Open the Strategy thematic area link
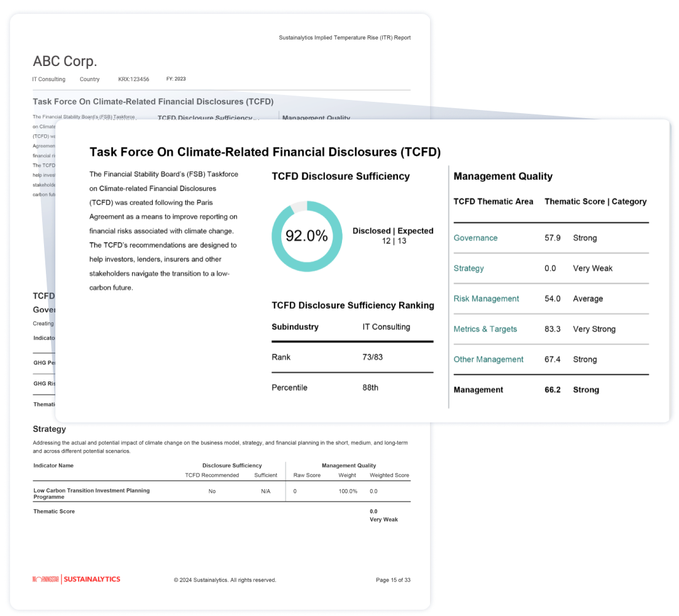Screen dimensions: 679x616 (468, 268)
